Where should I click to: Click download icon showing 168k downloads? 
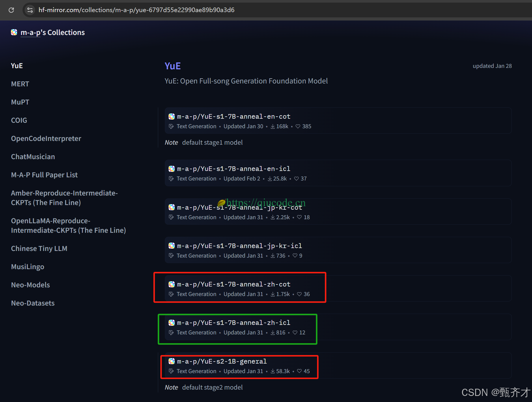273,126
